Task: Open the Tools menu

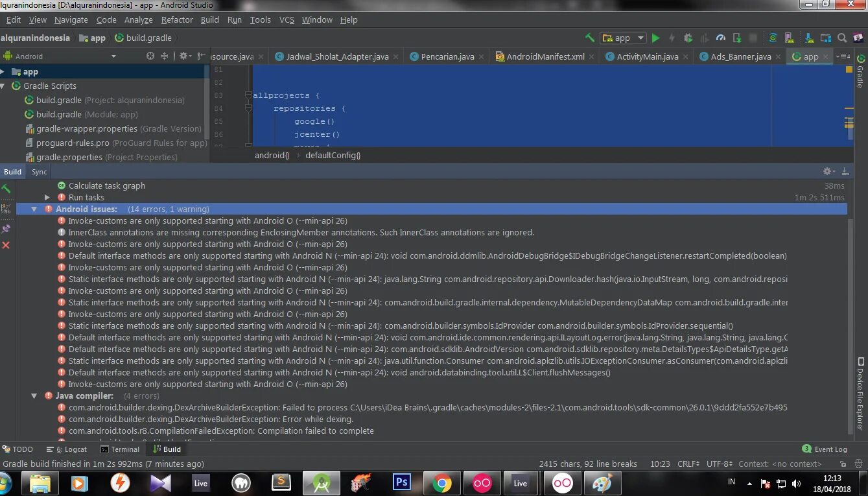Action: [260, 19]
